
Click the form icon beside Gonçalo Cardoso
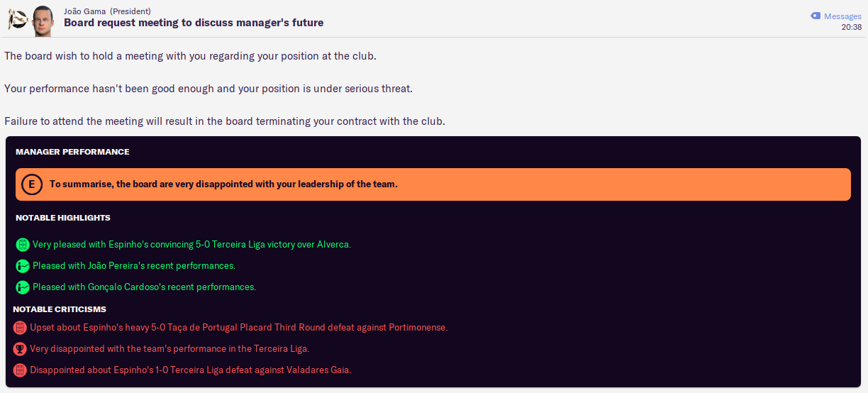click(23, 287)
